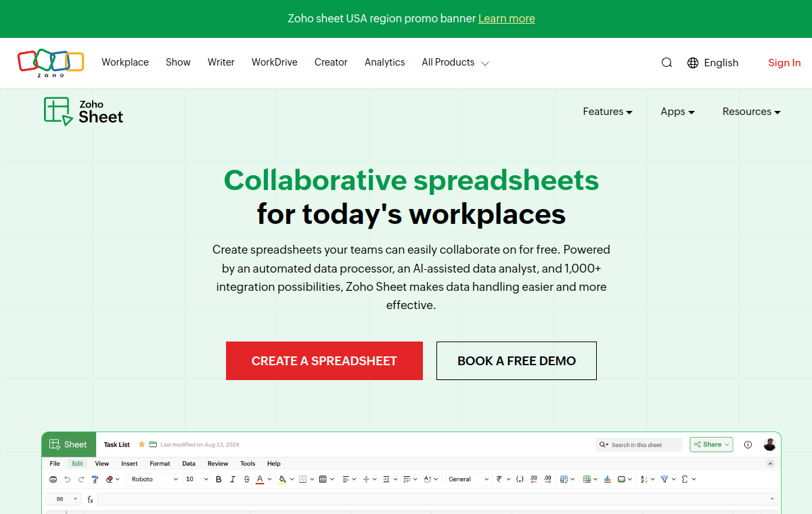Open the Roboto font family dropdown
This screenshot has width=812, height=514.
[155, 480]
